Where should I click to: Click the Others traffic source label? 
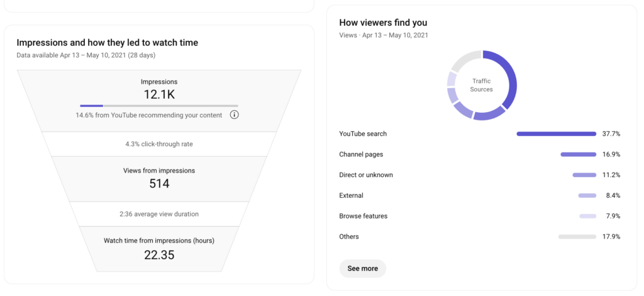(x=349, y=237)
